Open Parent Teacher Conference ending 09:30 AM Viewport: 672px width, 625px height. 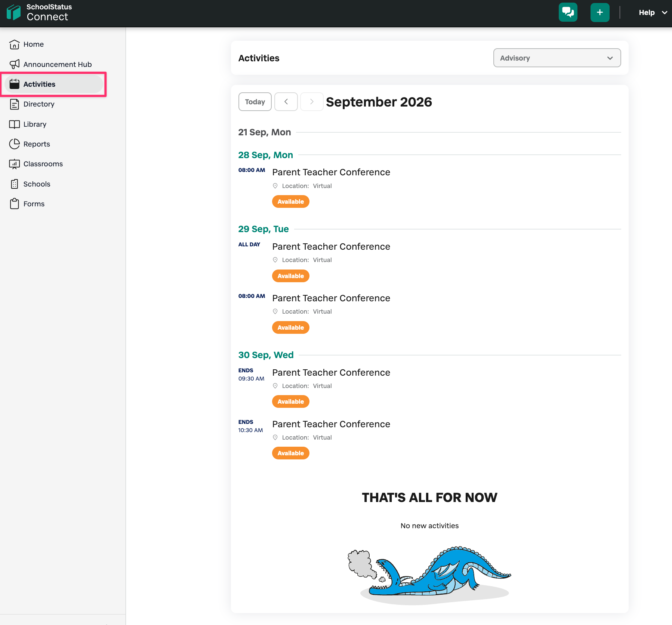pos(331,373)
